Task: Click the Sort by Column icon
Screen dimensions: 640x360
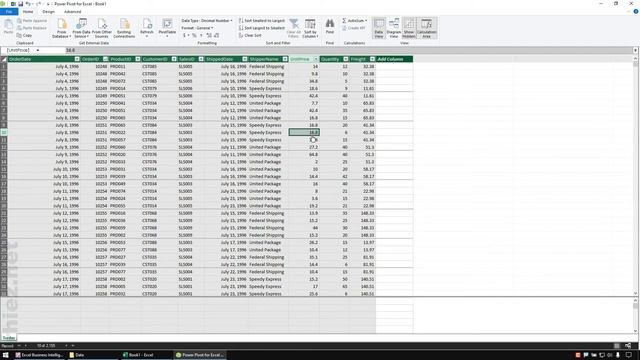Action: pyautogui.click(x=310, y=28)
